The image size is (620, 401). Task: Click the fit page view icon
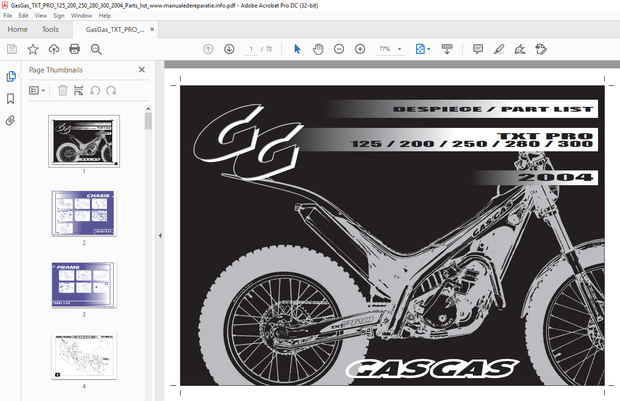pyautogui.click(x=420, y=49)
